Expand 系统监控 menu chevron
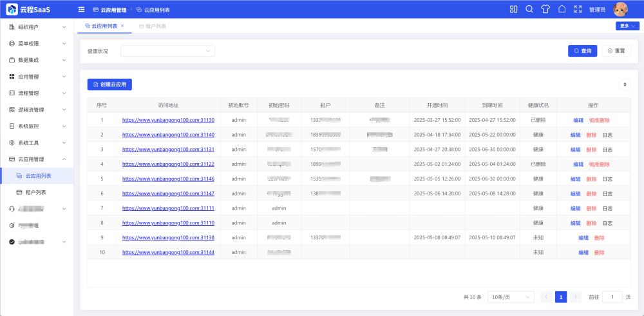The height and width of the screenshot is (316, 644). (x=64, y=126)
